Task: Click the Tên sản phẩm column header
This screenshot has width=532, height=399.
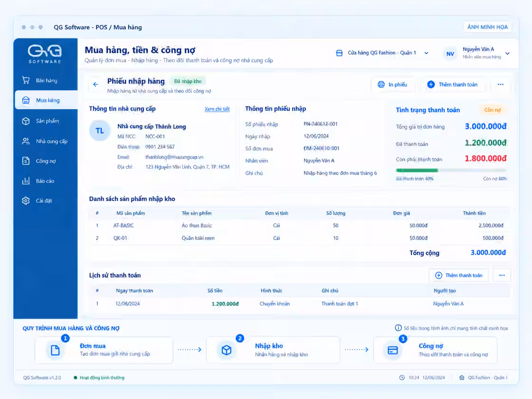Action: click(x=197, y=213)
